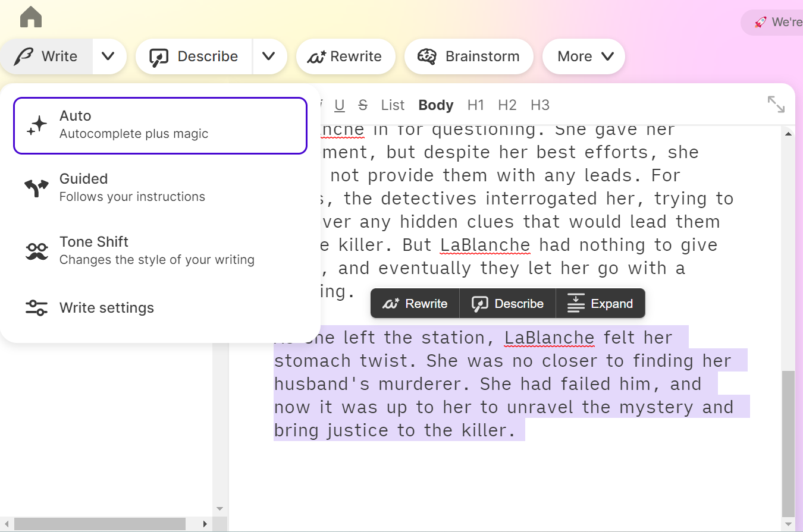Click the left panel scroll down arrow
This screenshot has height=532, width=803.
pyautogui.click(x=219, y=509)
